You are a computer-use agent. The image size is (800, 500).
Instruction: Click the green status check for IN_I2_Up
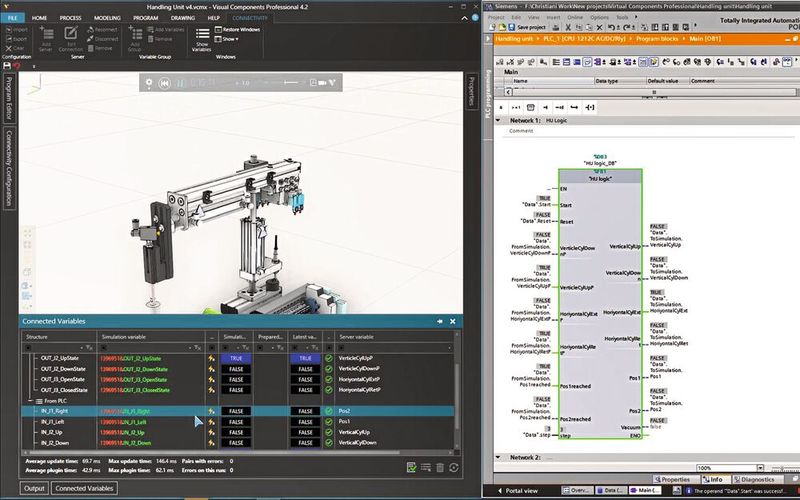[x=329, y=433]
